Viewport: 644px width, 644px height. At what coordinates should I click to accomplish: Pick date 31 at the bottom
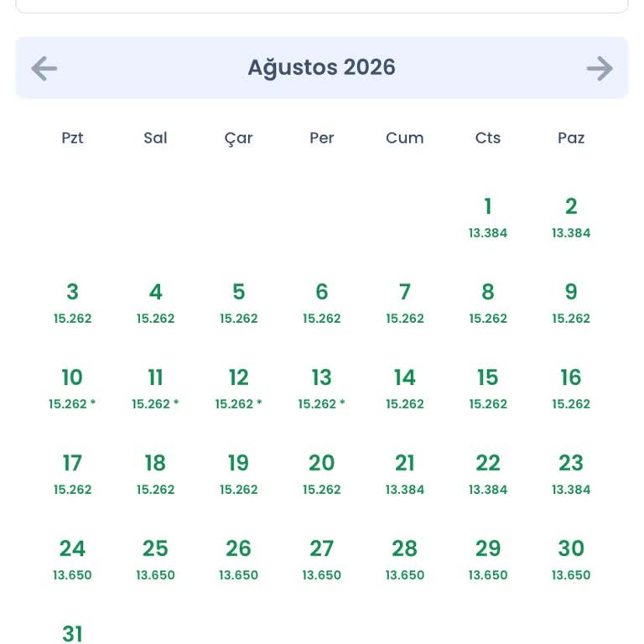[x=72, y=633]
